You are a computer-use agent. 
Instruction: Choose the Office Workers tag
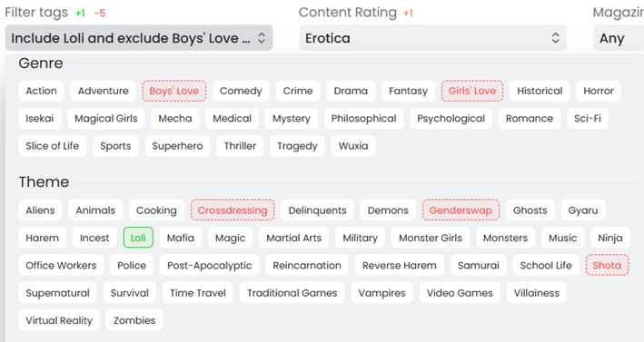point(61,265)
